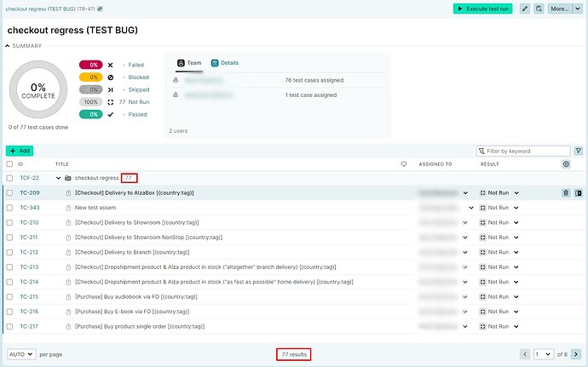
Task: Click the clone test run icon beside the pencil
Action: tap(539, 9)
